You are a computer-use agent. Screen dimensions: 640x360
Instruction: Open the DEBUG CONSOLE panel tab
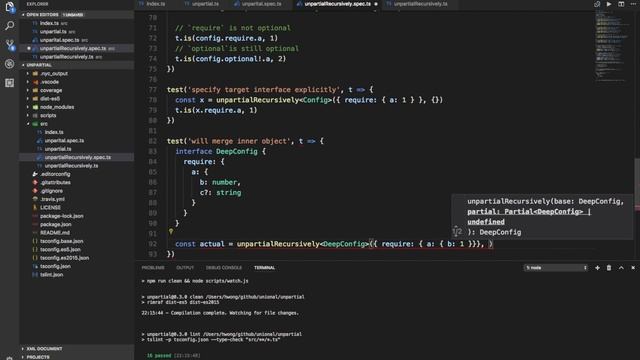tap(224, 268)
